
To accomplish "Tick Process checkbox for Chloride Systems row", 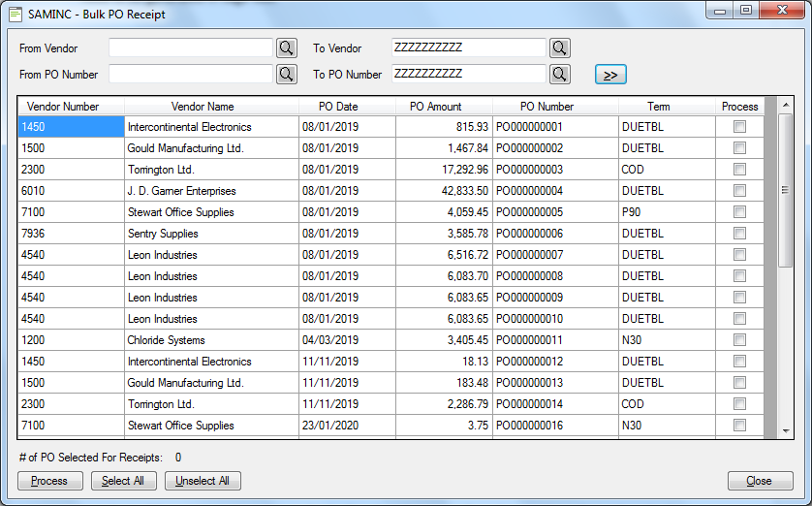I will click(739, 340).
